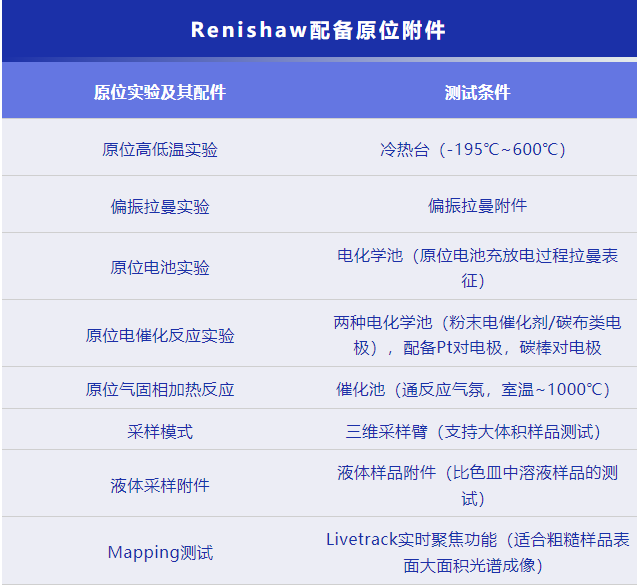Click the 配备Pt对电极 text line

pos(477,347)
